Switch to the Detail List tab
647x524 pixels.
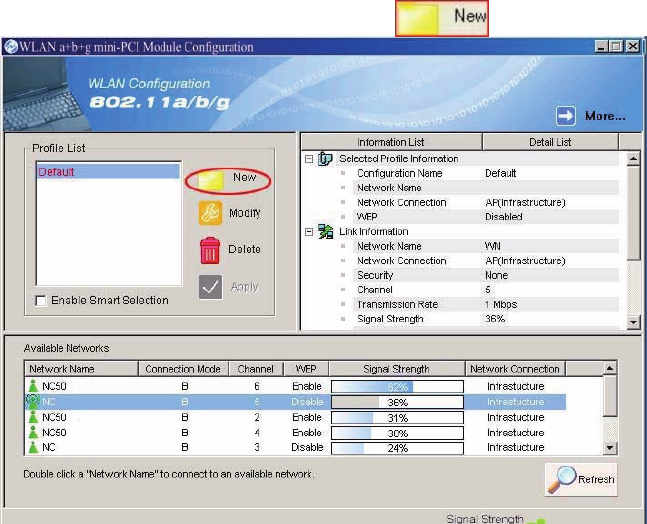click(550, 142)
